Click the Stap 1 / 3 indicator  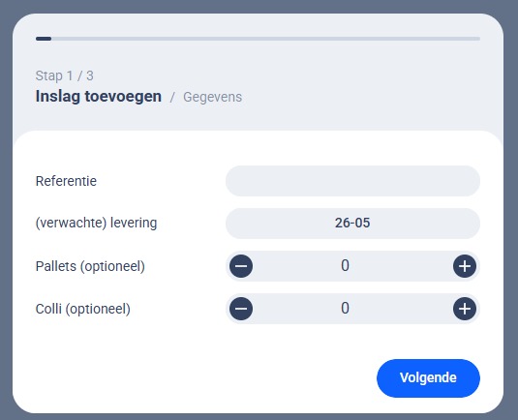click(65, 75)
